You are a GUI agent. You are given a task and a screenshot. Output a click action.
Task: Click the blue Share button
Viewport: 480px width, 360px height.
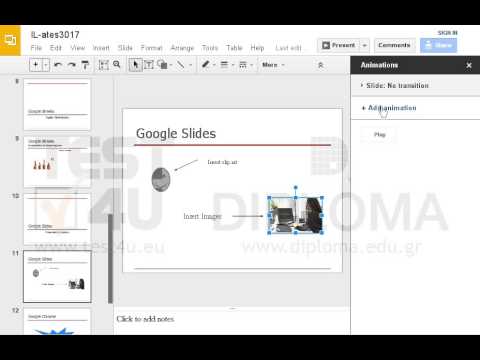click(438, 45)
